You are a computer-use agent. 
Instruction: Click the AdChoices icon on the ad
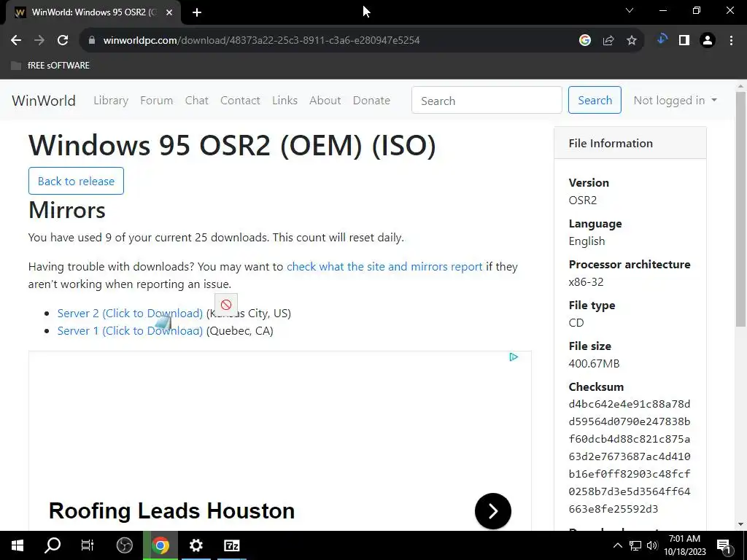514,357
